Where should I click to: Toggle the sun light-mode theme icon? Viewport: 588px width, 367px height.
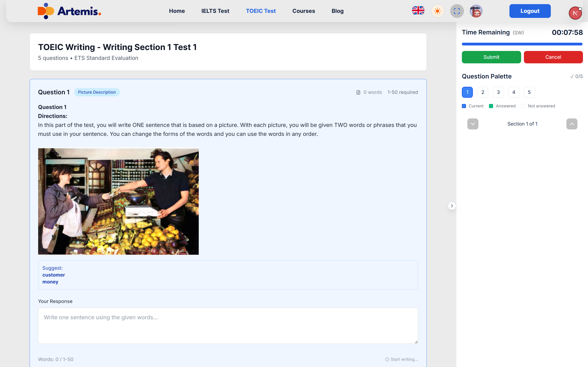coord(437,11)
